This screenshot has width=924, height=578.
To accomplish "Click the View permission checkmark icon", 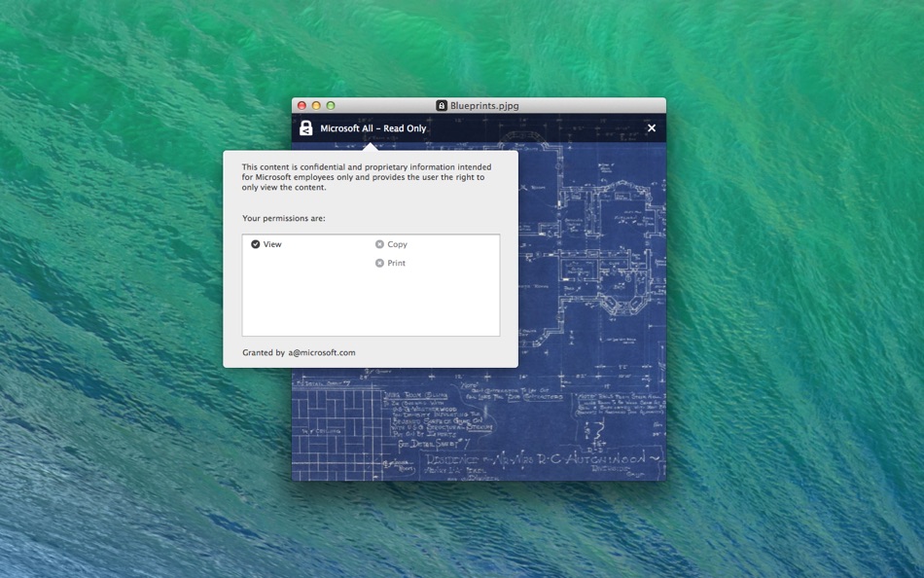I will (255, 244).
